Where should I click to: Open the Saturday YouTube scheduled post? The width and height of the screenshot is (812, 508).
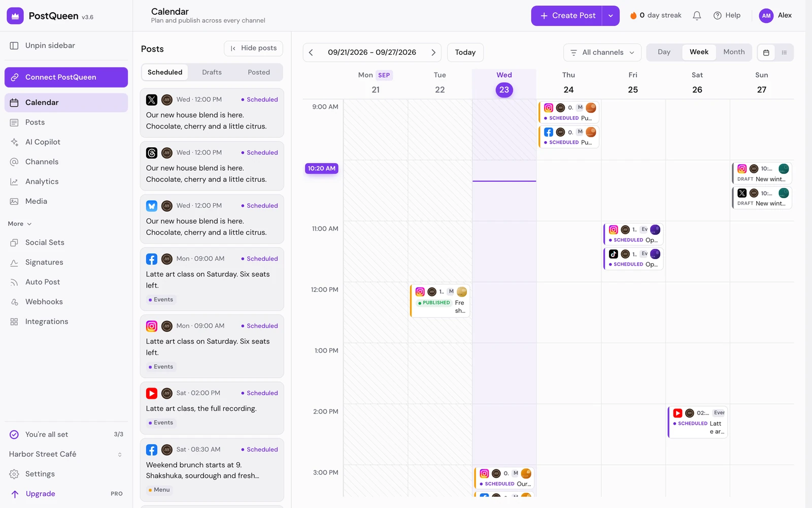(x=698, y=422)
